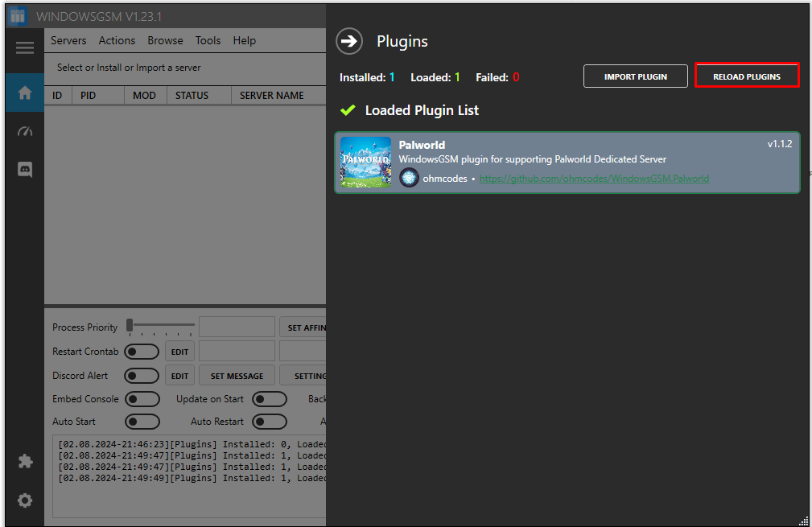The image size is (812, 527).
Task: Click the input field beside Process Priority
Action: [237, 327]
